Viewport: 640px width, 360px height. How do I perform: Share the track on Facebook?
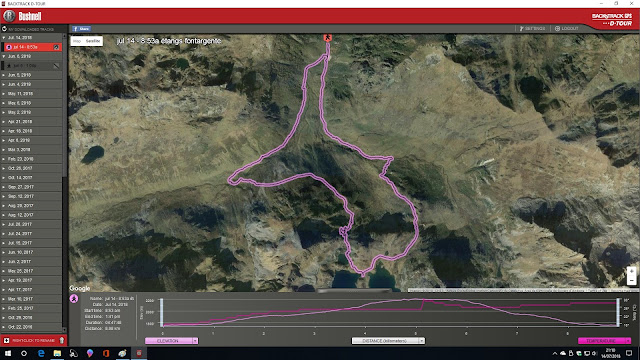(x=82, y=29)
